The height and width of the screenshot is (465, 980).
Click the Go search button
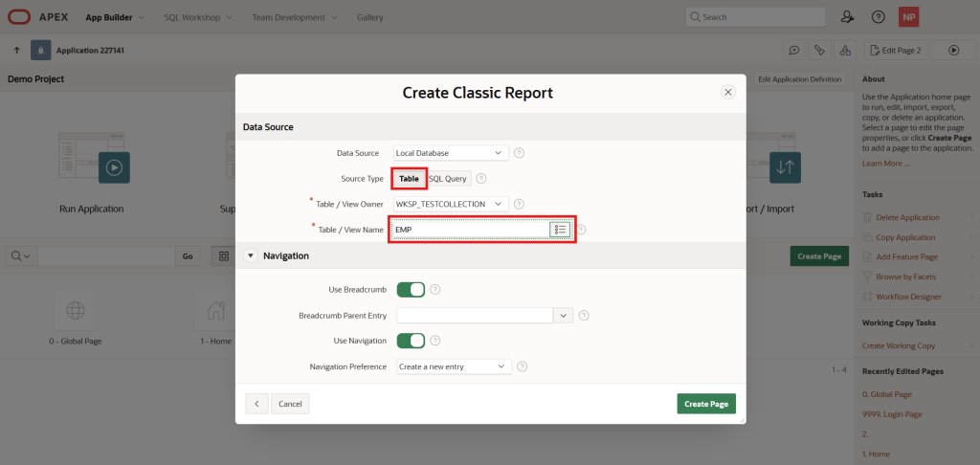(188, 256)
